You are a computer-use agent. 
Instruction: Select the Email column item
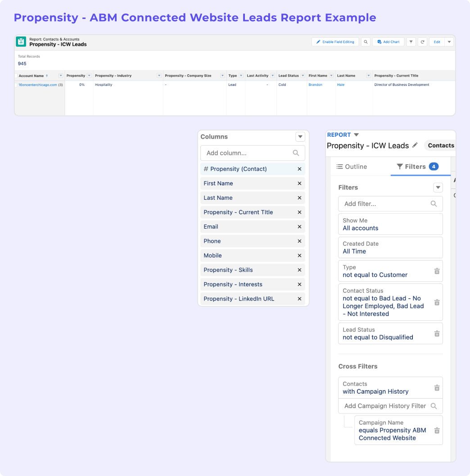point(253,227)
